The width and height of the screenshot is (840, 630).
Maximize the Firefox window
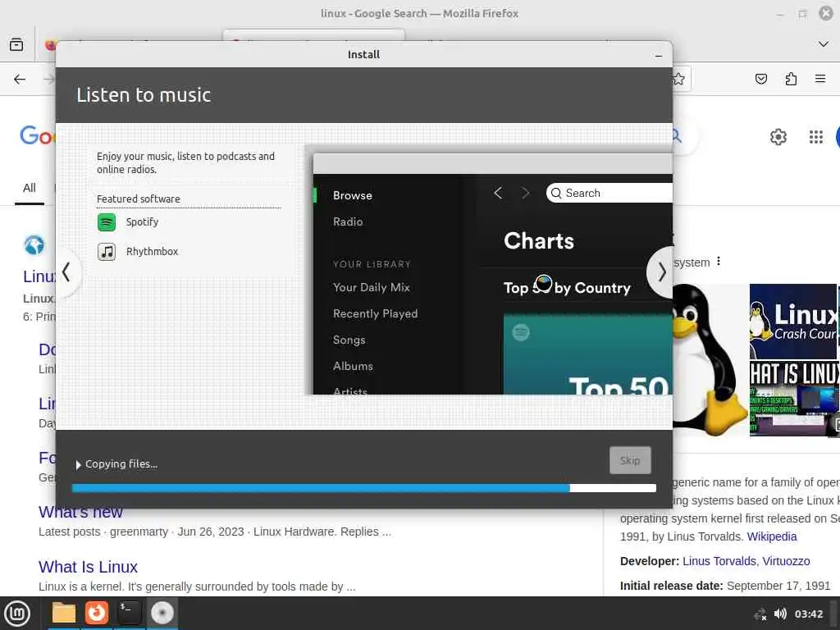pos(802,14)
